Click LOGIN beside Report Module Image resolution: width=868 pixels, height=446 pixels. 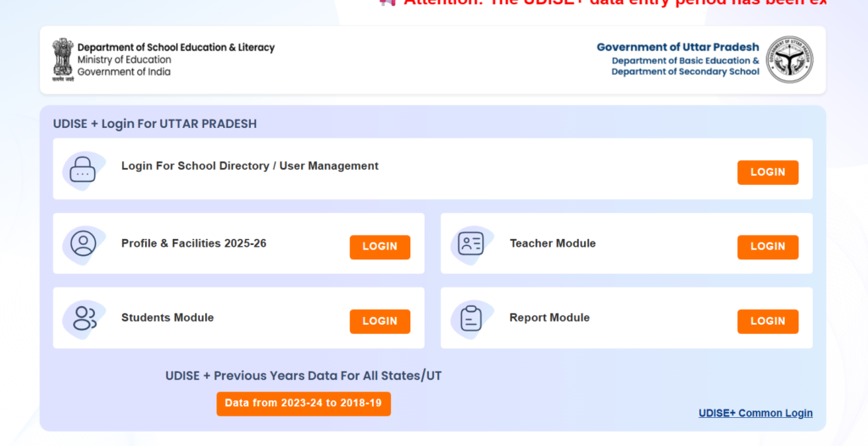point(768,321)
